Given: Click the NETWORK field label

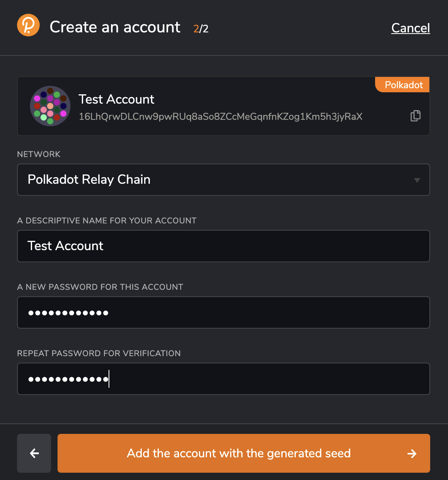Looking at the screenshot, I should [38, 154].
